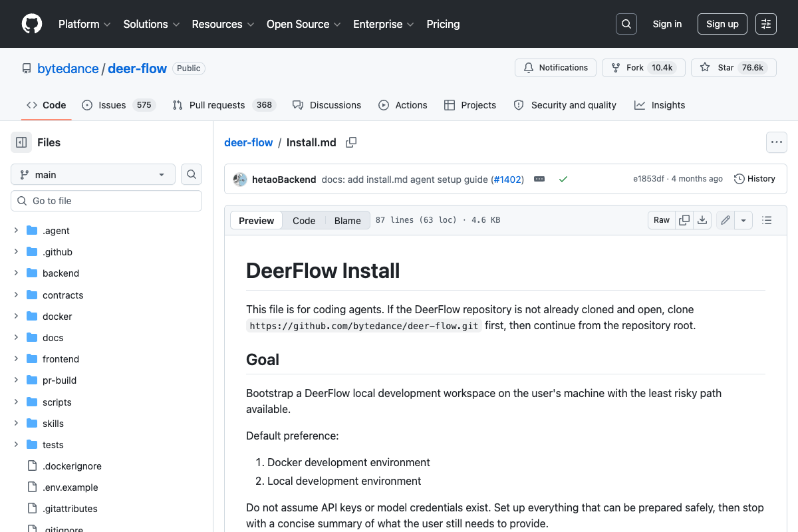Open commit hash e1853df
The height and width of the screenshot is (532, 798).
[x=648, y=179]
